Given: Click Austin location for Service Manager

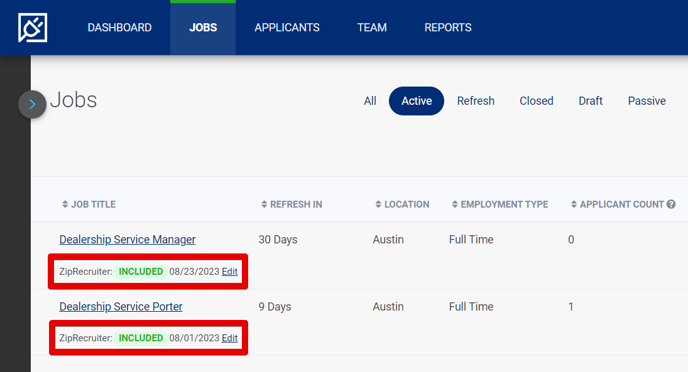Looking at the screenshot, I should pyautogui.click(x=388, y=240).
